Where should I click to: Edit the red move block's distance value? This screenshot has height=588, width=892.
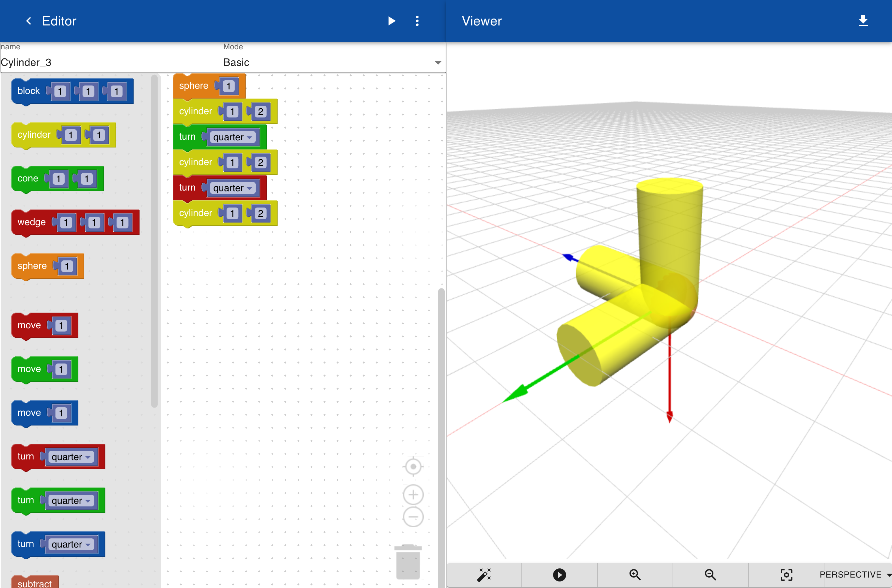(61, 326)
